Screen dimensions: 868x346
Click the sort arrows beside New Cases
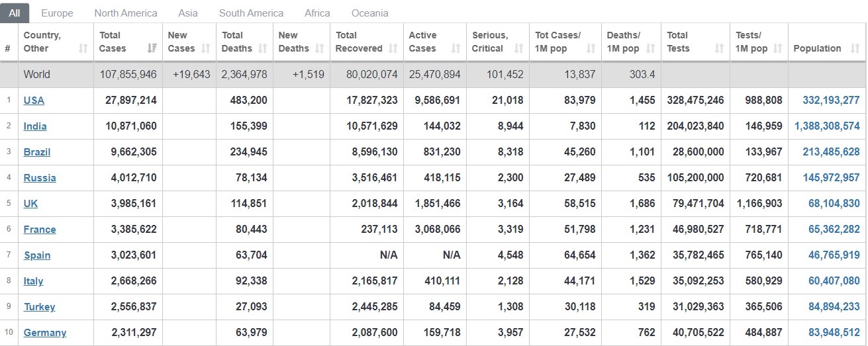pos(205,48)
